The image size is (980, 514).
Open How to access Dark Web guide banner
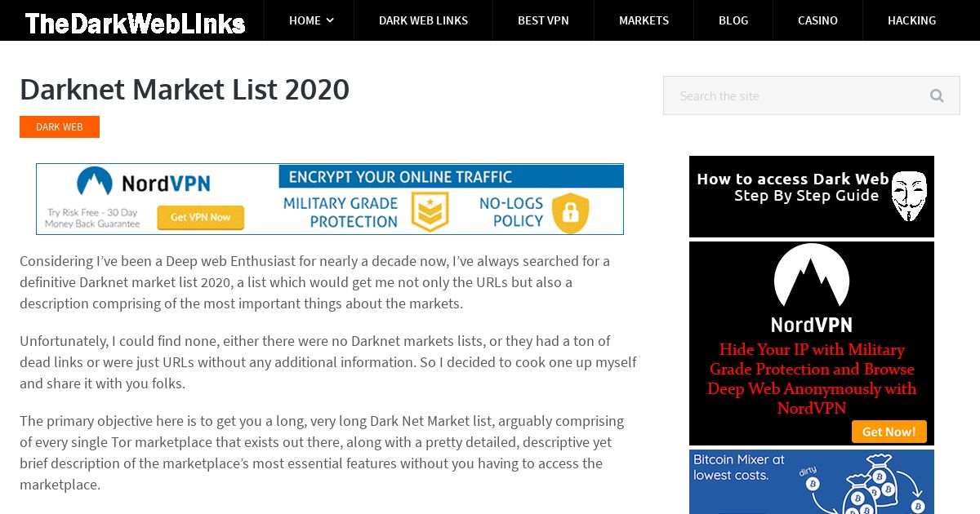[x=811, y=197]
